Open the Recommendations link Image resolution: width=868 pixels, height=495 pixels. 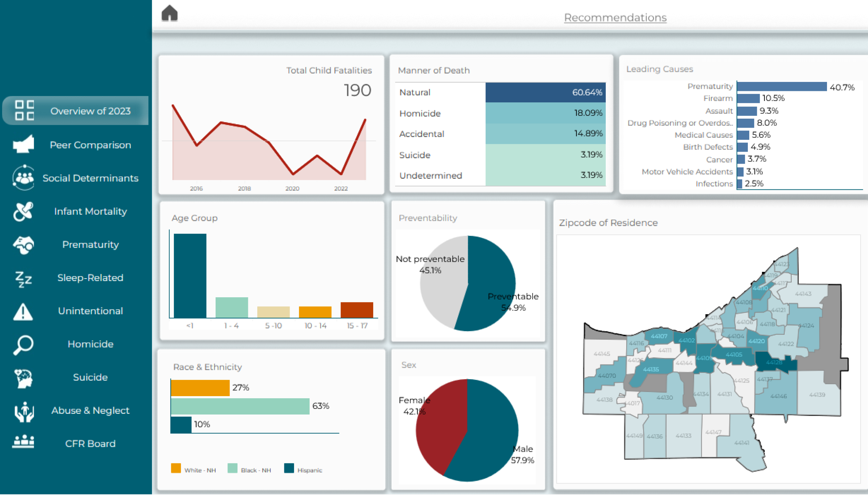pyautogui.click(x=615, y=18)
